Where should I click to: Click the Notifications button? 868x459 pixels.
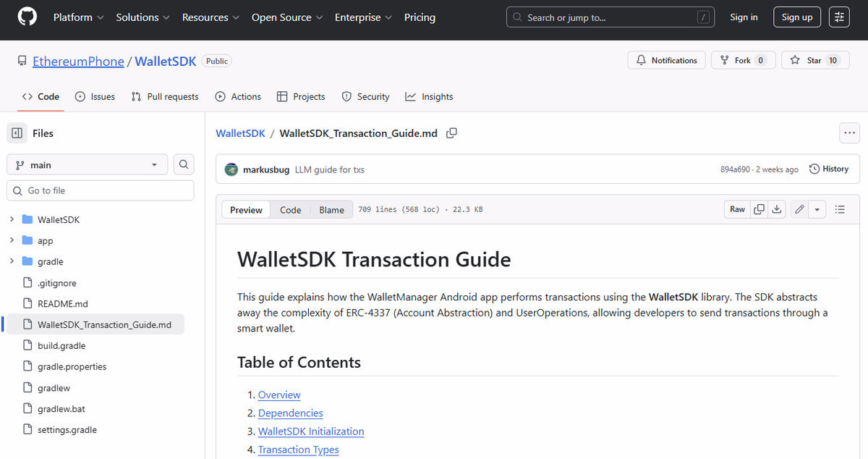[x=666, y=61]
